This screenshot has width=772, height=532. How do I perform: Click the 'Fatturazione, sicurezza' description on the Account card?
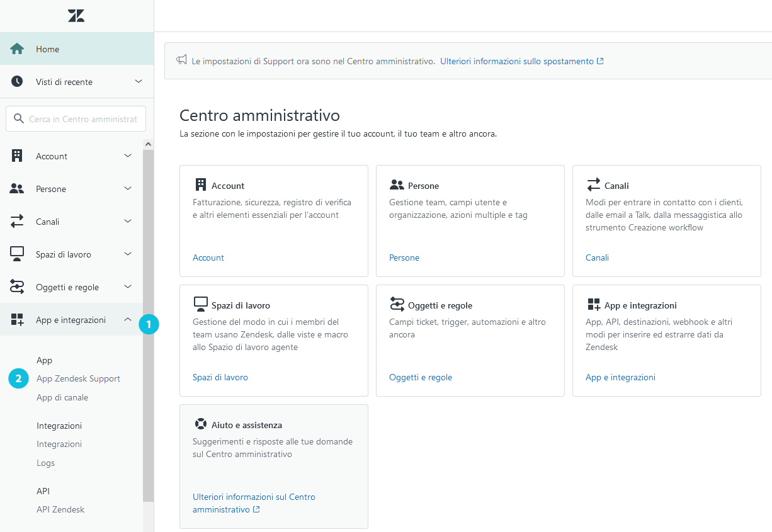click(272, 208)
